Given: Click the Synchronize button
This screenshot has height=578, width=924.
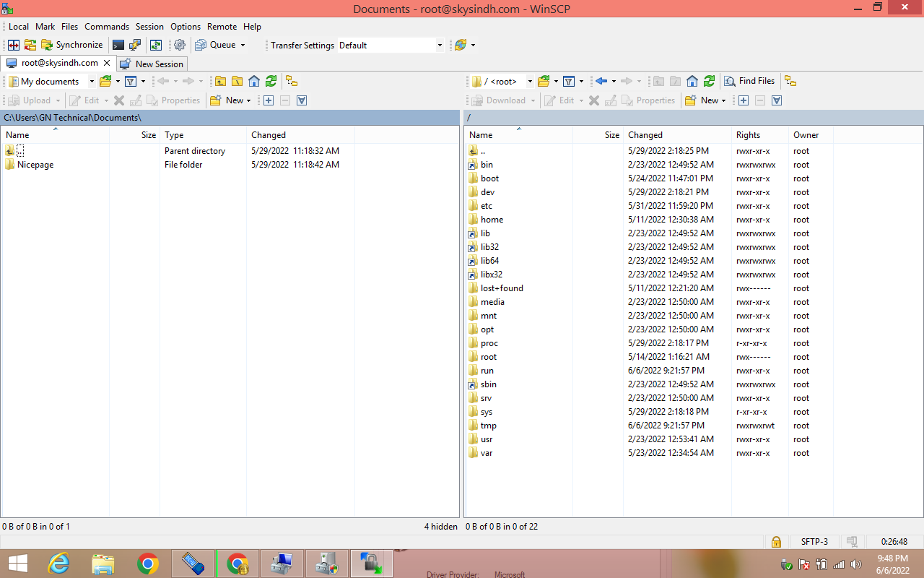Looking at the screenshot, I should pos(71,45).
